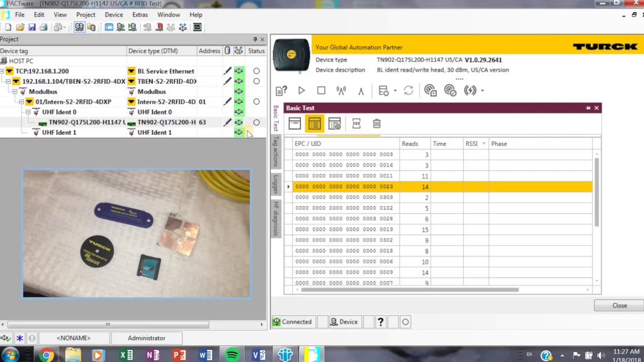Click the Project panel horizontal scrollbar
This screenshot has width=644, height=362.
click(108, 324)
